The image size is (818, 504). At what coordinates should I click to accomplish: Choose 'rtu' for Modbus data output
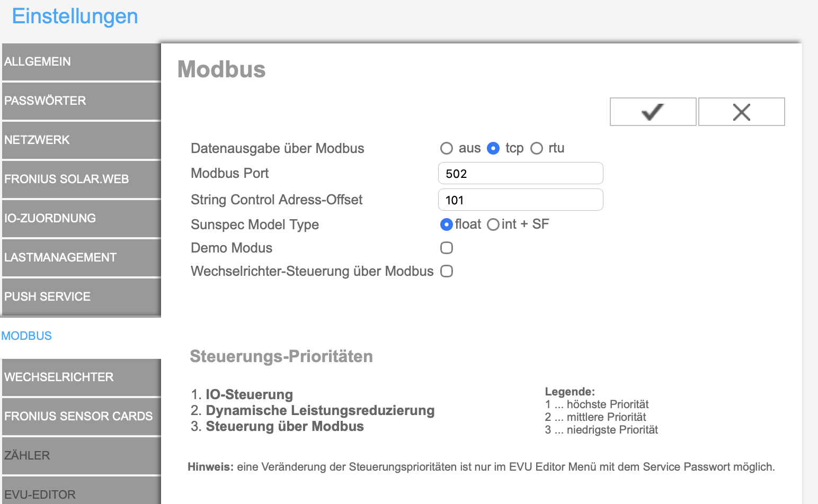(537, 148)
